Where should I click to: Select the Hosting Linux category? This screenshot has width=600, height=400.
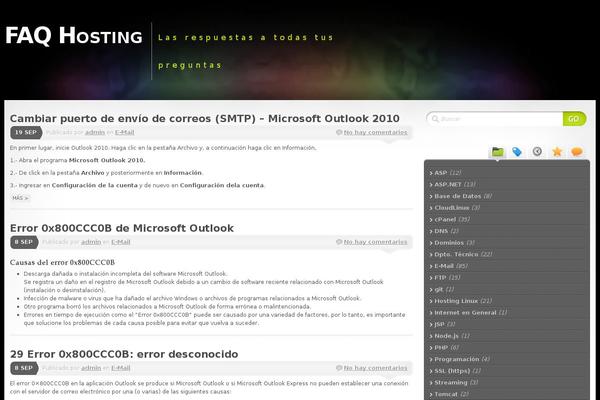coord(456,301)
